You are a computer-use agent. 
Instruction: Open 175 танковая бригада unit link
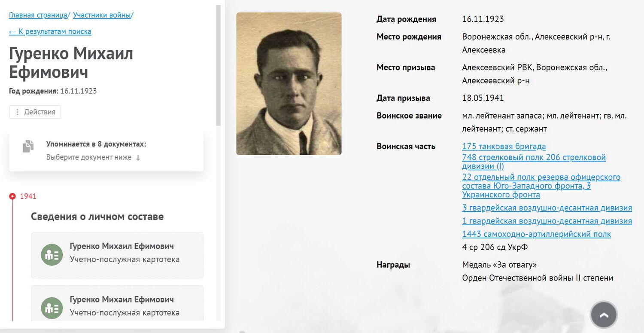pos(504,147)
